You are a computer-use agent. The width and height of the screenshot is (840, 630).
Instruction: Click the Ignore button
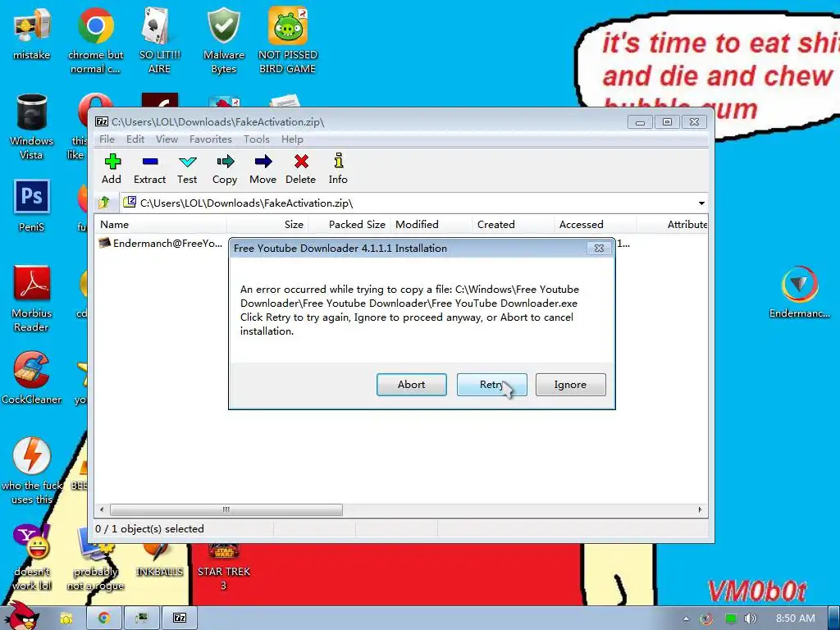click(571, 385)
